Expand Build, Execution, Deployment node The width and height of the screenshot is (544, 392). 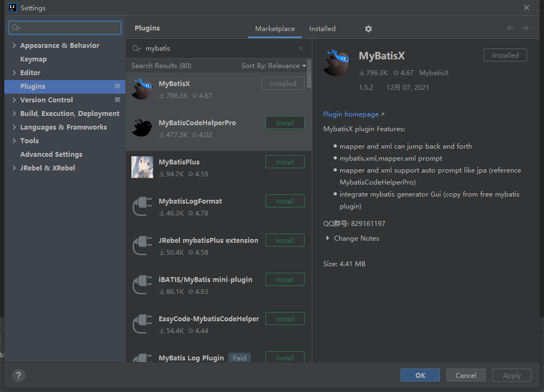click(14, 113)
